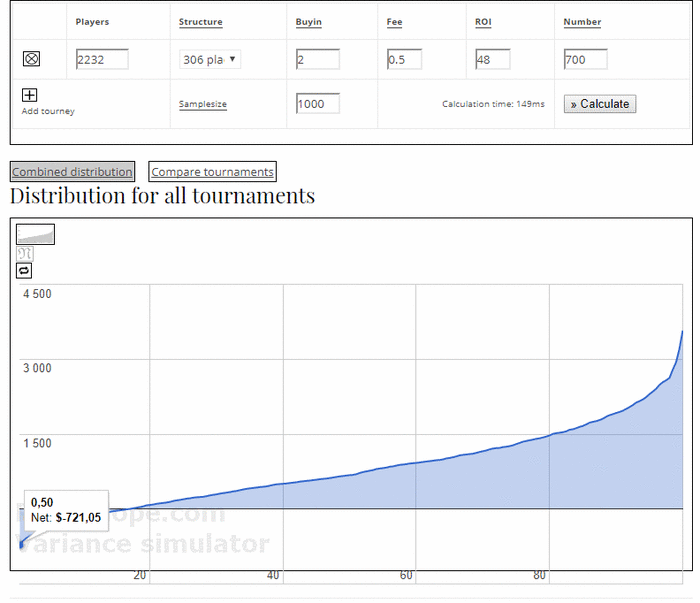
Task: Switch to Combined distribution tab
Action: (x=72, y=172)
